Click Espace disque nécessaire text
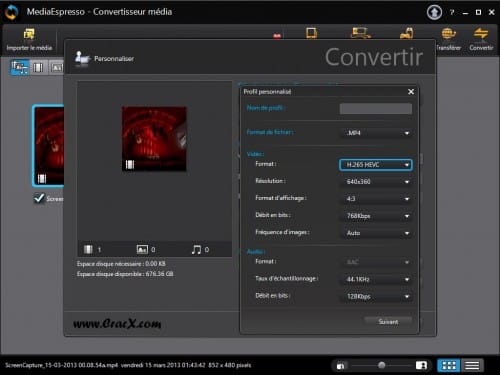This screenshot has height=375, width=500. 121,264
